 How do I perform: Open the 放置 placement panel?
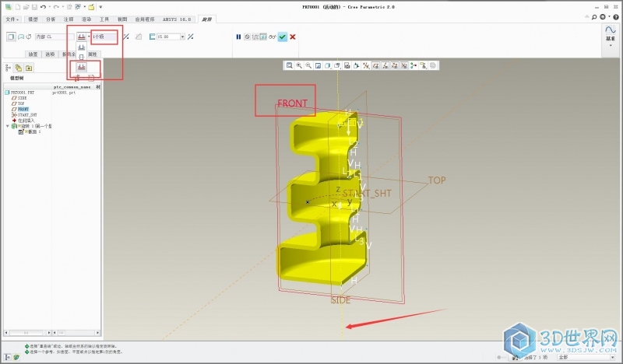coord(33,54)
